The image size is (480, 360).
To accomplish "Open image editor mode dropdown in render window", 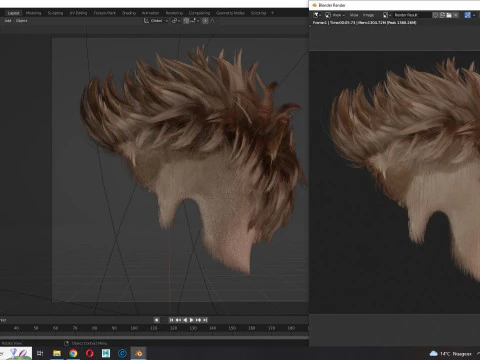I will pos(335,15).
